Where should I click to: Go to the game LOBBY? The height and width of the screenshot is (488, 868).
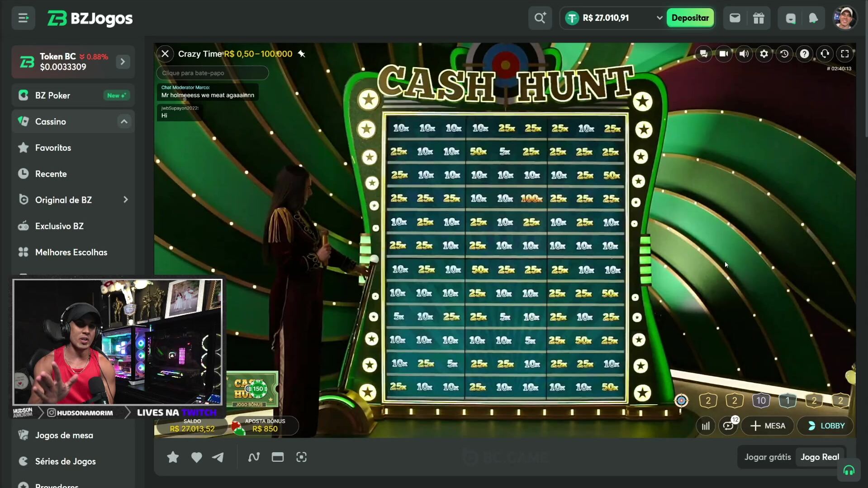pos(825,426)
